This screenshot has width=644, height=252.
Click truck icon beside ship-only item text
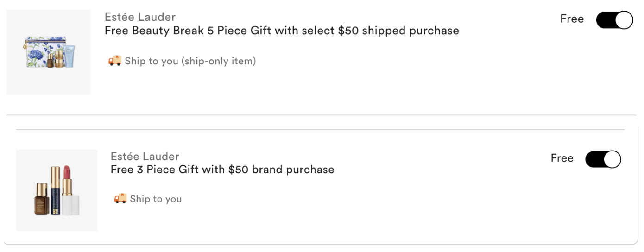[x=114, y=61]
